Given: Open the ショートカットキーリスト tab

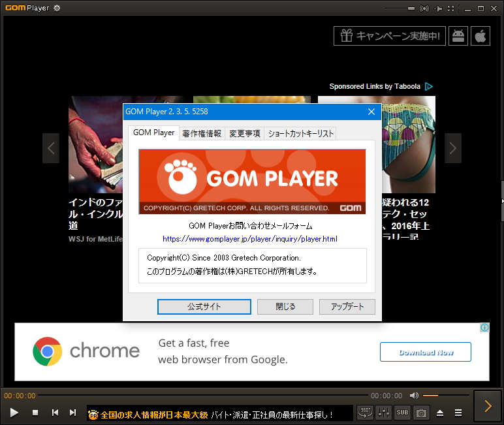Looking at the screenshot, I should click(300, 133).
